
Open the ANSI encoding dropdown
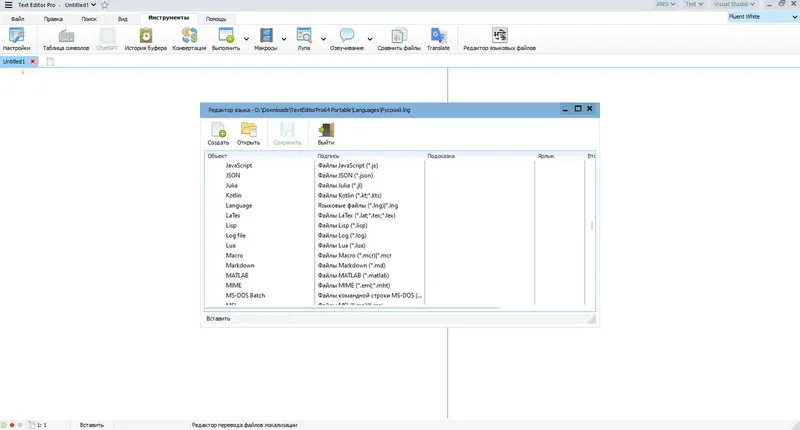pyautogui.click(x=665, y=4)
